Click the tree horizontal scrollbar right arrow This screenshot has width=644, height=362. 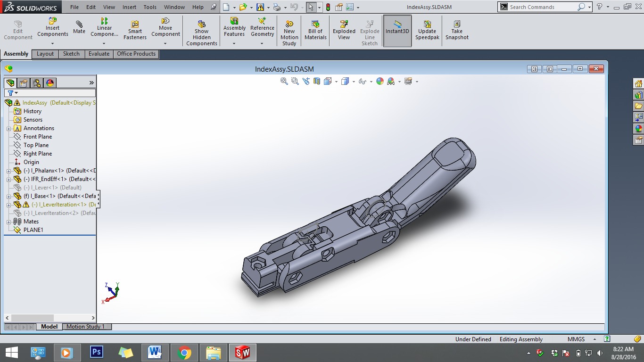tap(93, 318)
